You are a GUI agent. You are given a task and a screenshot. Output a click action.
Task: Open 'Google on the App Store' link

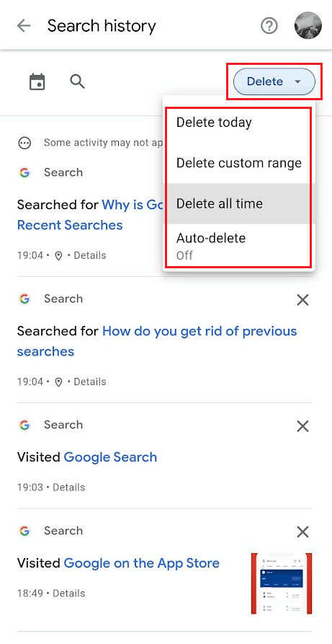pos(142,563)
